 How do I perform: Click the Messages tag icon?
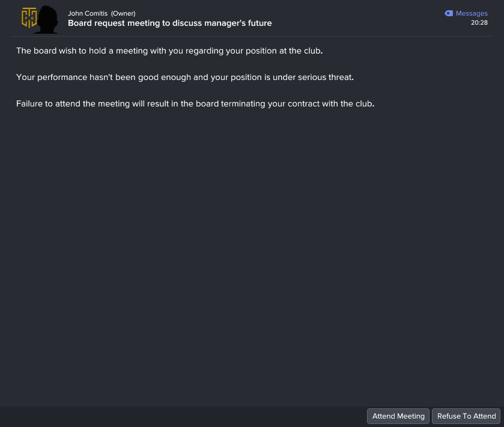(x=448, y=13)
